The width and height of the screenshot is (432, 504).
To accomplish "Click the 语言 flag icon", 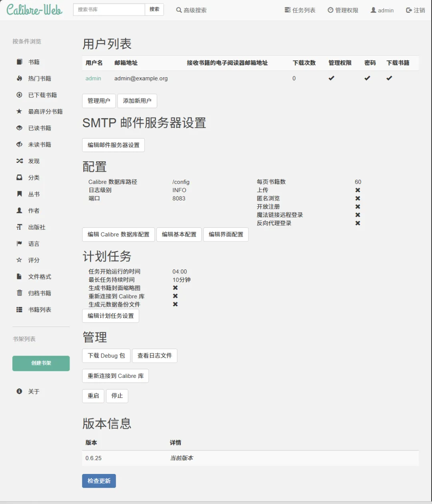I will tap(19, 243).
